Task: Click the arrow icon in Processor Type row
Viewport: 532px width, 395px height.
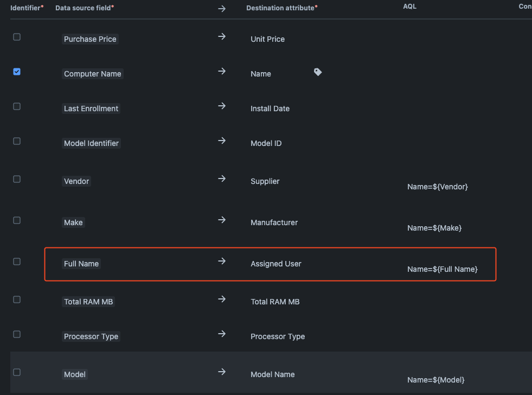Action: pos(221,334)
